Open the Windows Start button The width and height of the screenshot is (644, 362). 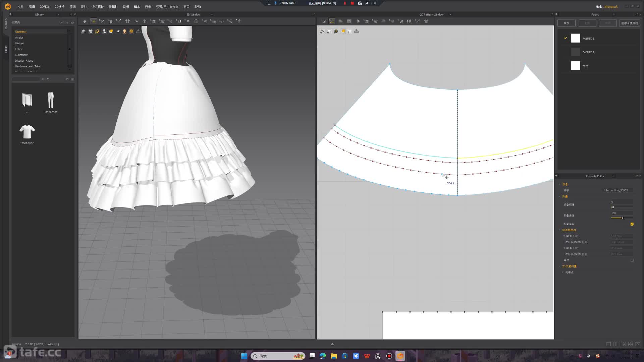[x=244, y=356]
